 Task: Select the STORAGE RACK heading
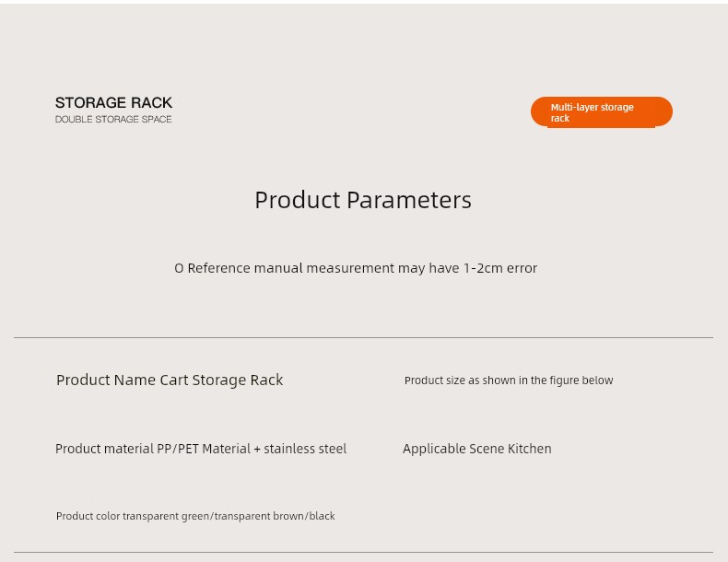(113, 102)
